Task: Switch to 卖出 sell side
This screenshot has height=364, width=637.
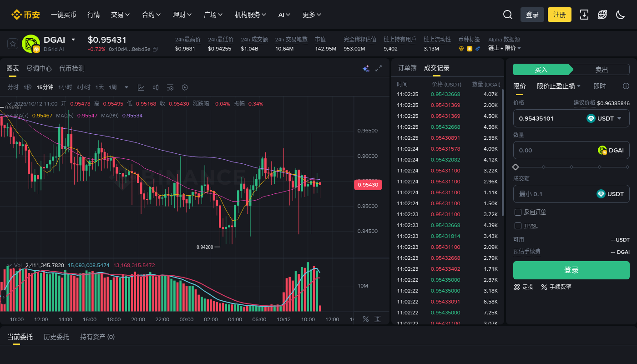Action: tap(602, 70)
